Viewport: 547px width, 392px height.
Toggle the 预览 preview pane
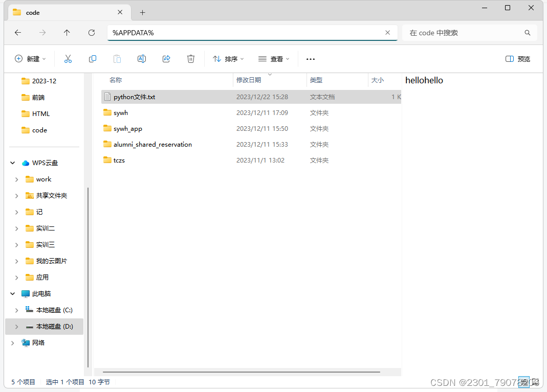coord(518,59)
